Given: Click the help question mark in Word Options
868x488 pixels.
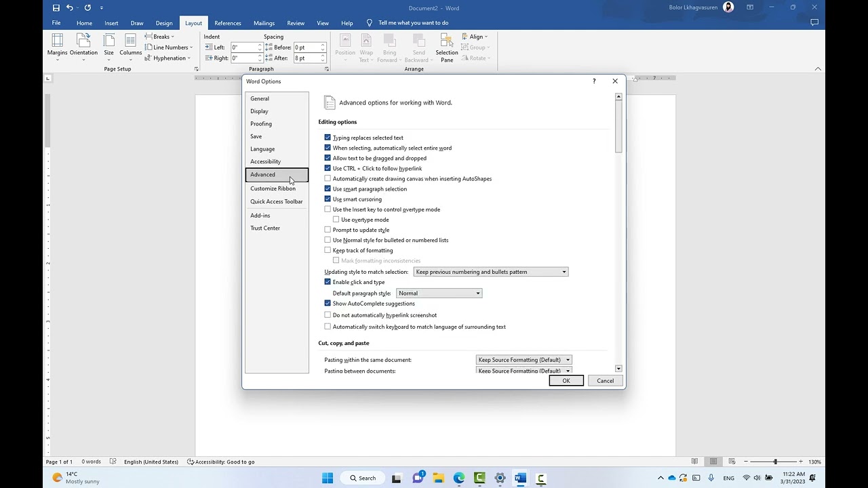Looking at the screenshot, I should [x=594, y=81].
